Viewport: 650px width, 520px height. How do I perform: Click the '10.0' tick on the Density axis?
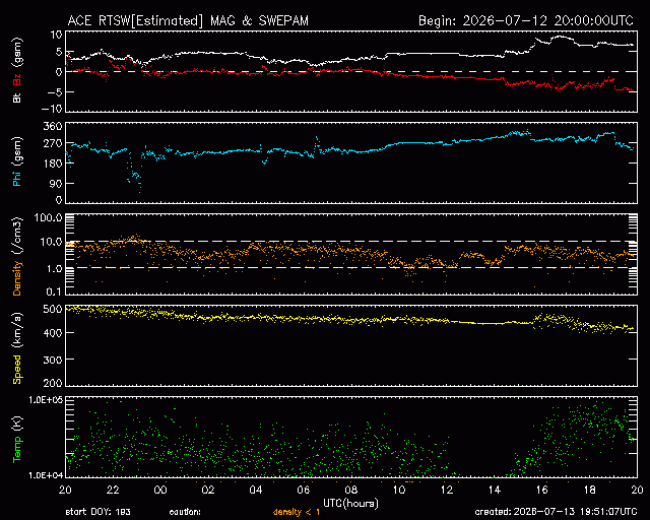[51, 242]
